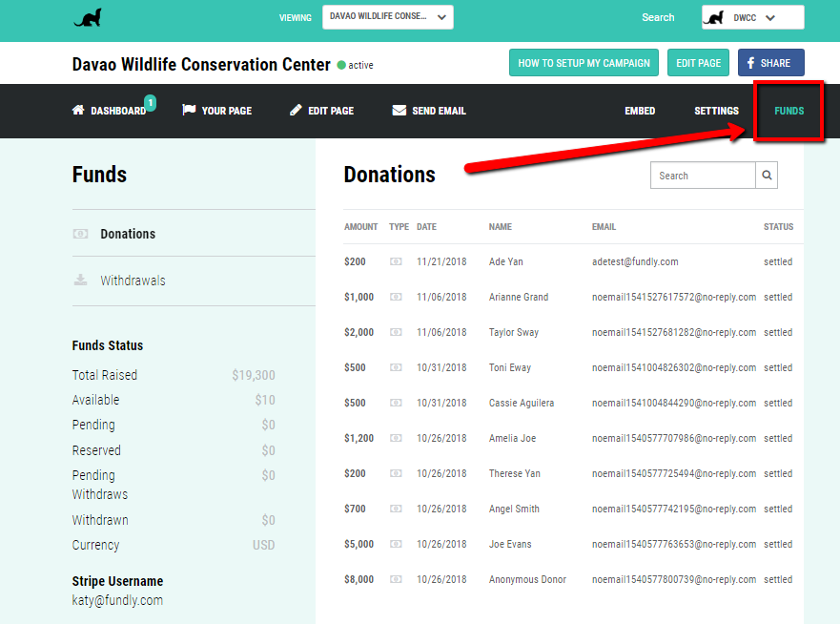Click the payment type icon for Therese Yan
The width and height of the screenshot is (840, 624).
396,473
